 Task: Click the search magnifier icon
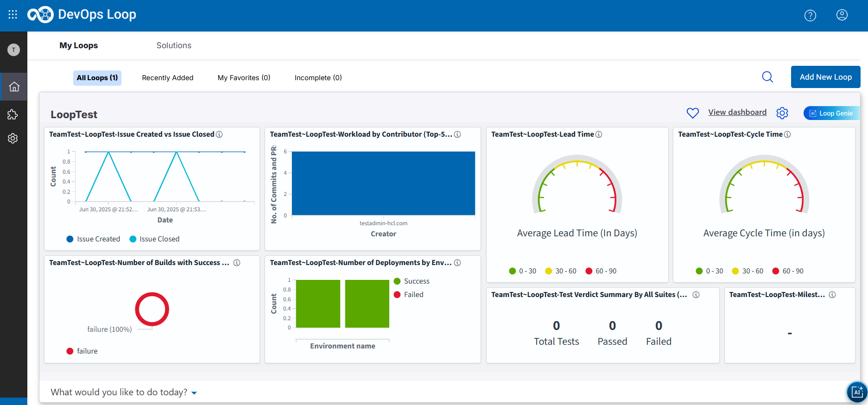(x=767, y=77)
